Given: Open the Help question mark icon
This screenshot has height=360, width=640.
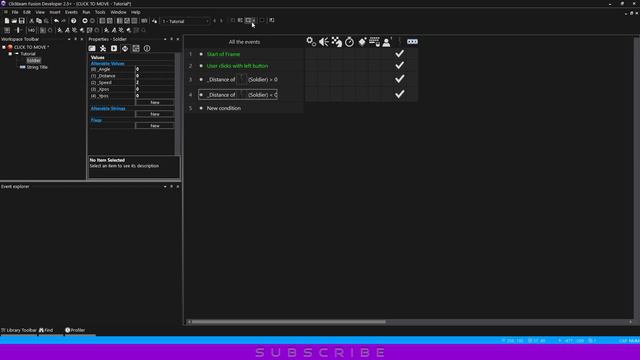Looking at the screenshot, I should click(x=73, y=21).
